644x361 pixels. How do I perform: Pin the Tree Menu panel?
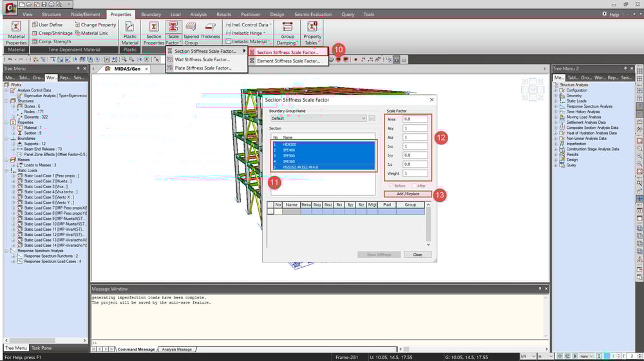[x=78, y=69]
